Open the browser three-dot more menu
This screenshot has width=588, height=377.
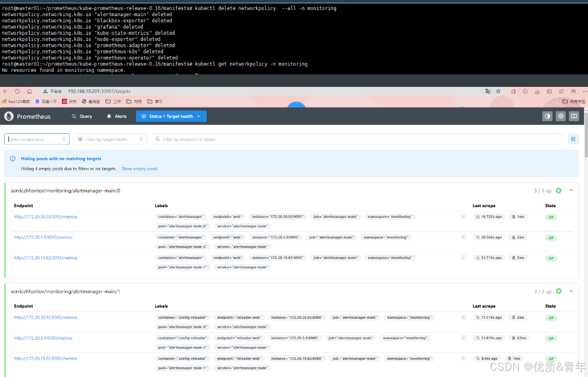pos(585,91)
